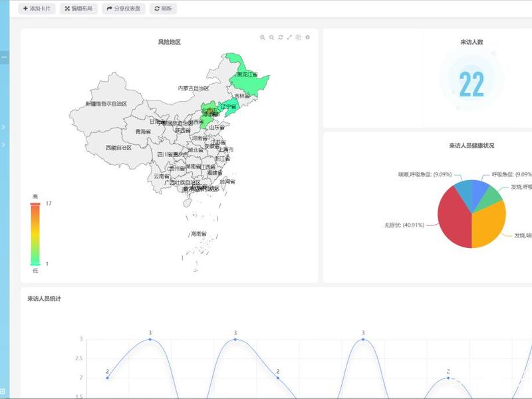Select 辽宁省 region on the map
Viewport: 532px width, 399px height.
coord(228,106)
